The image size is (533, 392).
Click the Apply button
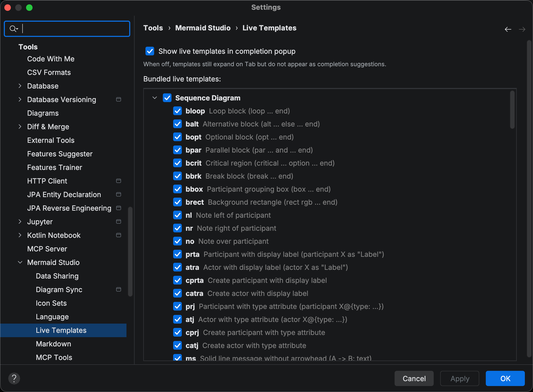(460, 378)
